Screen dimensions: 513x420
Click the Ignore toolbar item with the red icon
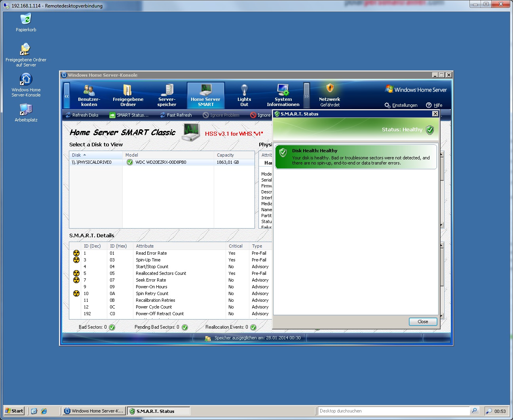[260, 115]
